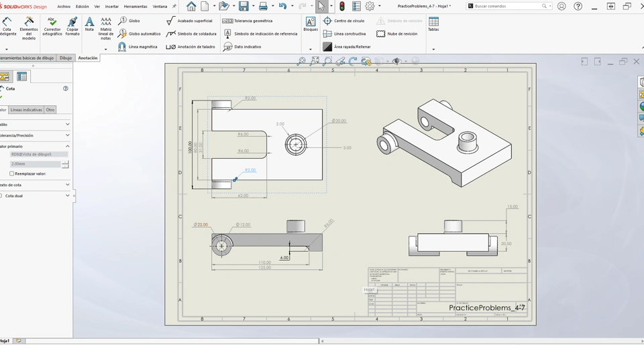
Task: Collapse the Valor primario section
Action: coord(67,146)
